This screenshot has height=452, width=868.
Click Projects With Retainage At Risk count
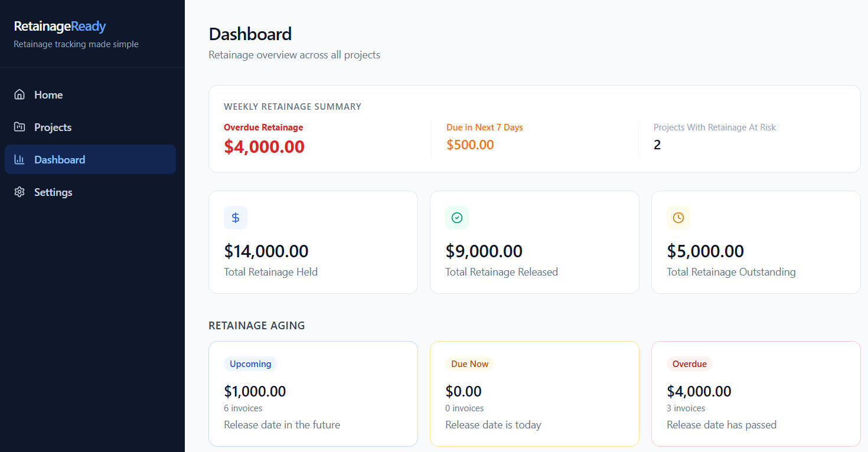(x=657, y=145)
